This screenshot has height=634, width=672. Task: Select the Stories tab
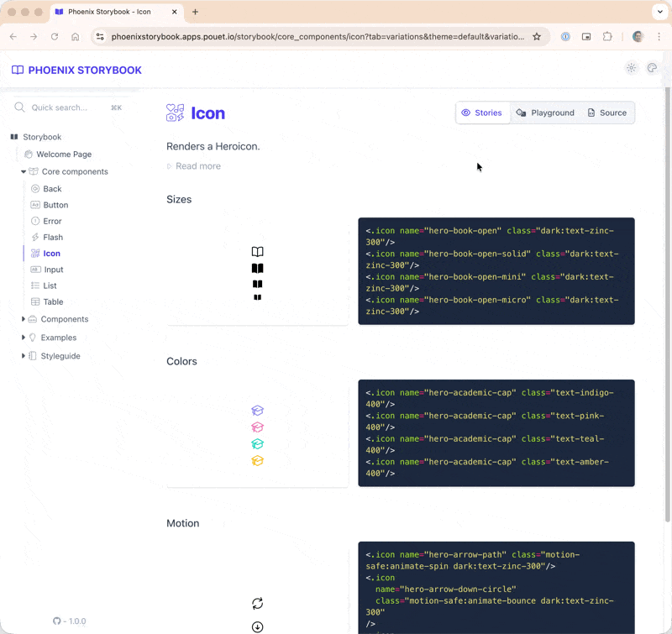coord(482,113)
